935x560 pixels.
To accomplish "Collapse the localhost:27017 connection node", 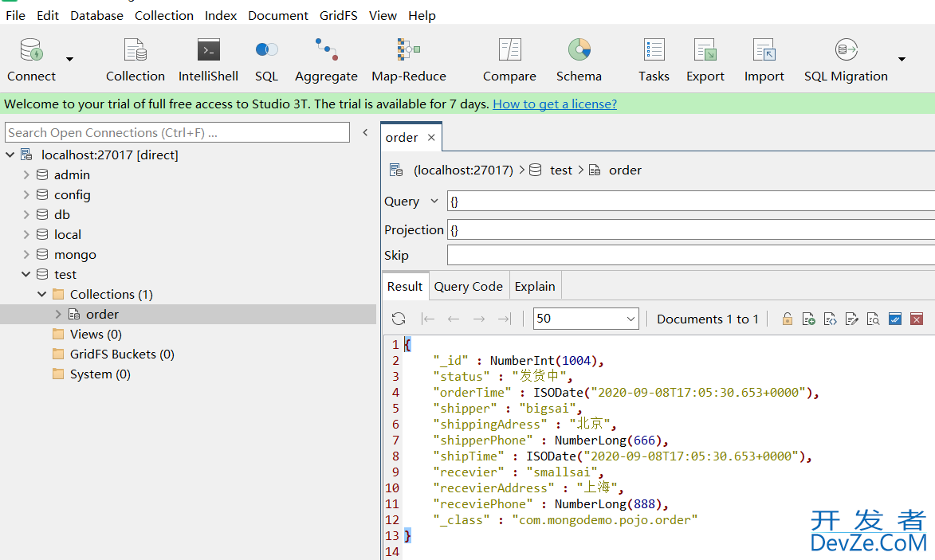I will pyautogui.click(x=10, y=155).
